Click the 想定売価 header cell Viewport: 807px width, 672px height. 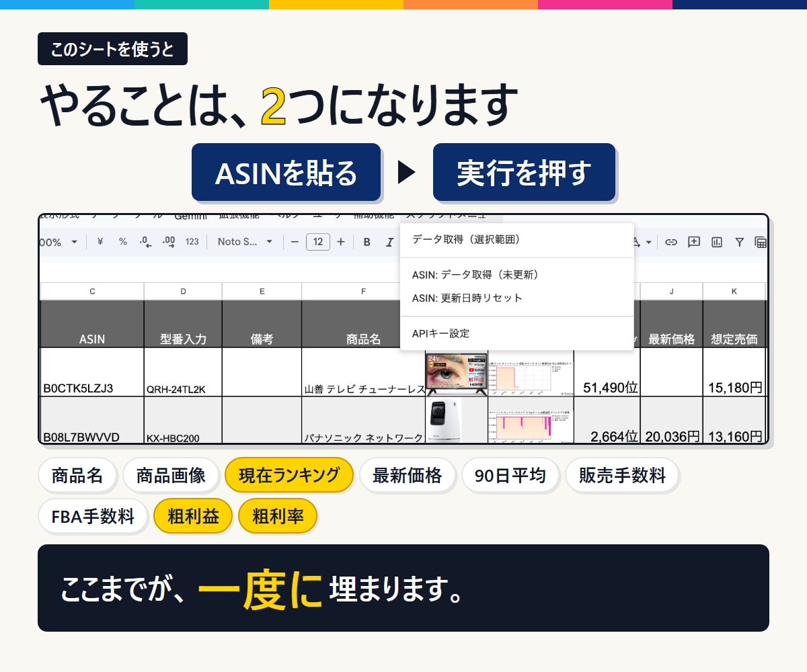(x=734, y=324)
